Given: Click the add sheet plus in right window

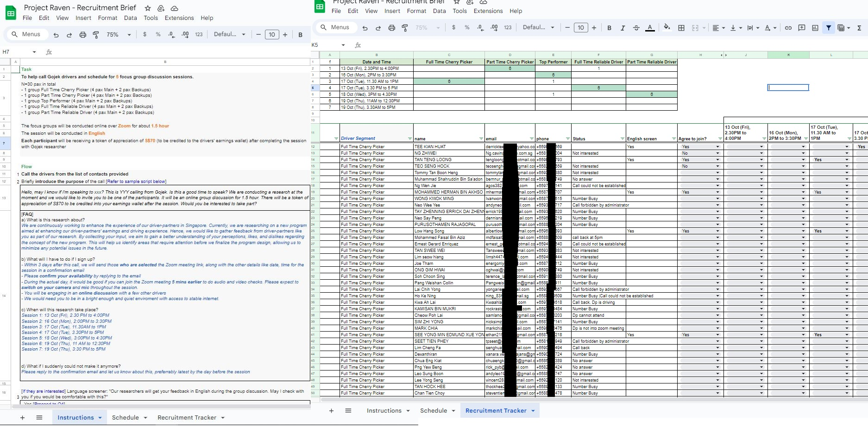Looking at the screenshot, I should (331, 411).
